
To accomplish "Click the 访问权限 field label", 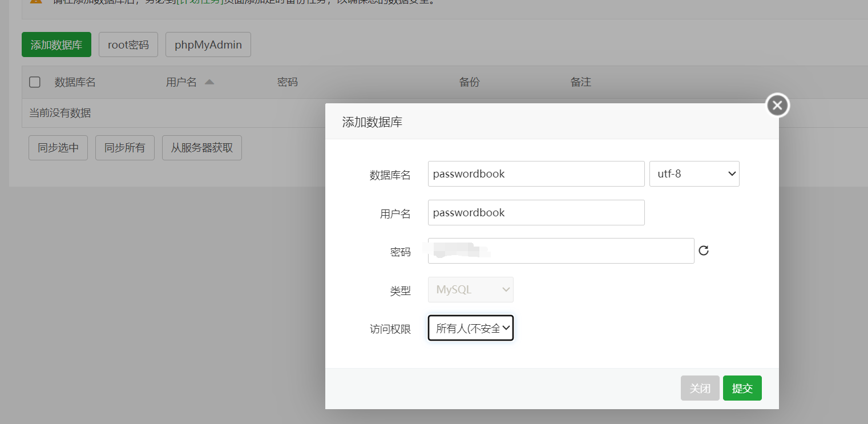I will [390, 329].
